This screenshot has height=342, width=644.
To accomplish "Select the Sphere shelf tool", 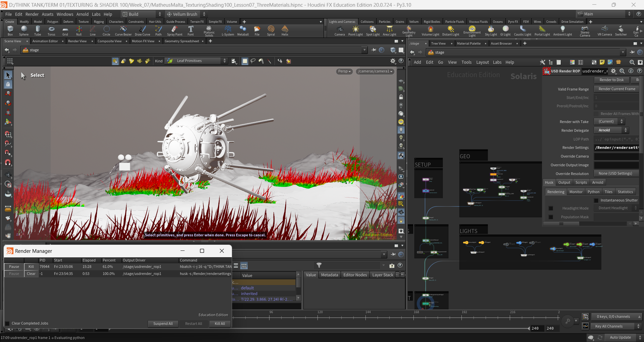I will 24,31.
